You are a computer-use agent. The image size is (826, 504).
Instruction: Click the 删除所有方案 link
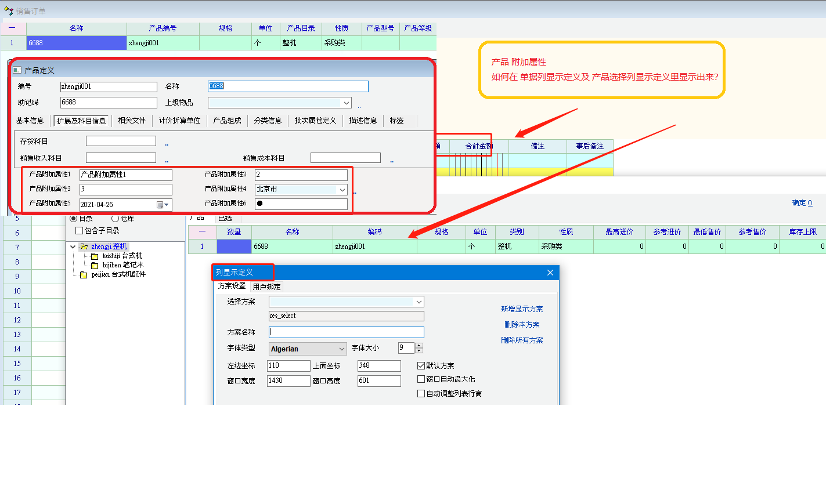click(522, 340)
